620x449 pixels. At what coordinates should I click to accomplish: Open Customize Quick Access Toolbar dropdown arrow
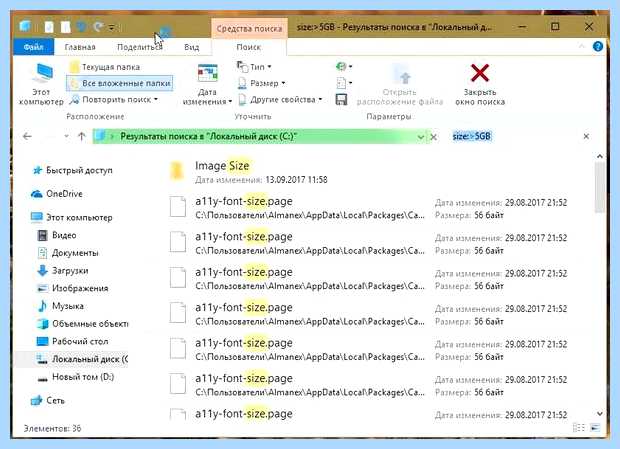point(112,27)
